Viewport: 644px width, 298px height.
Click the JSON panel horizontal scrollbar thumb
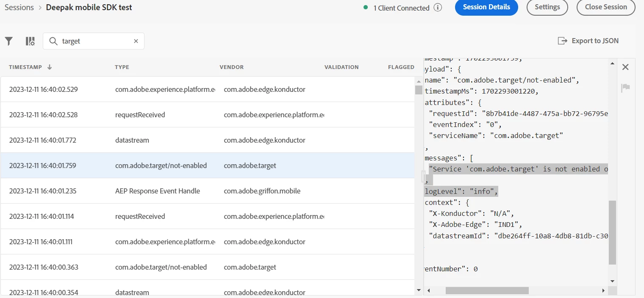click(487, 290)
